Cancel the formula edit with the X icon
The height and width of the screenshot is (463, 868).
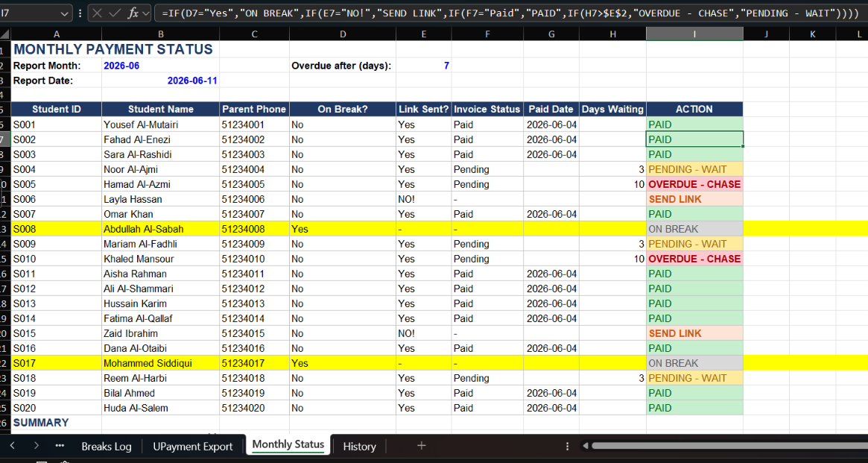click(97, 13)
